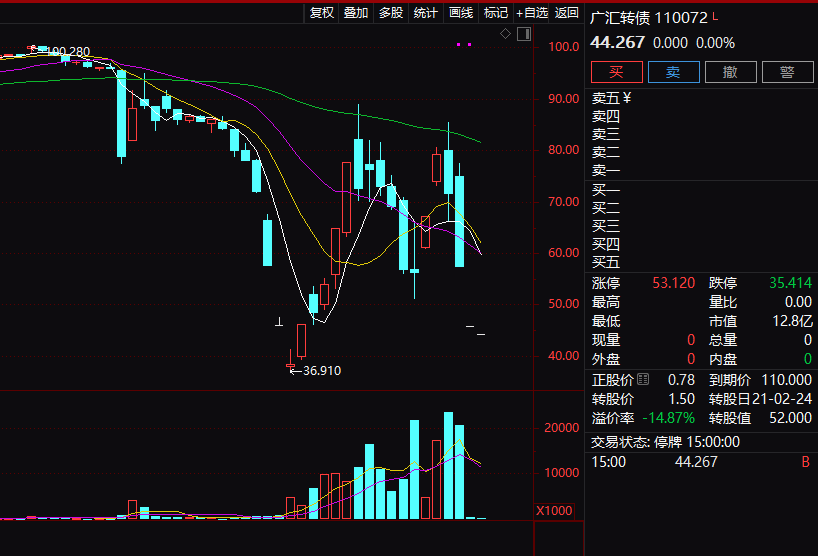
Task: Click the 交易状态 停牌 status line
Action: pyautogui.click(x=665, y=442)
